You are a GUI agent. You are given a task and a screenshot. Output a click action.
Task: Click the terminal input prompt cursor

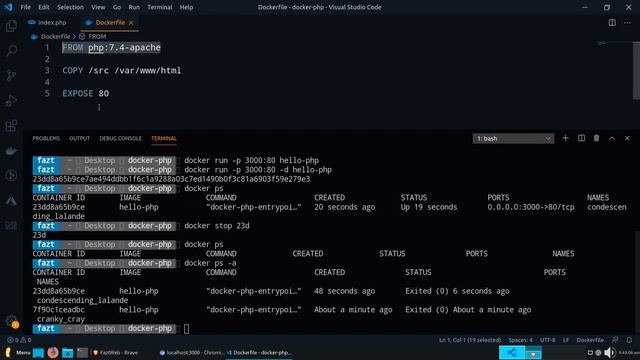click(x=187, y=329)
